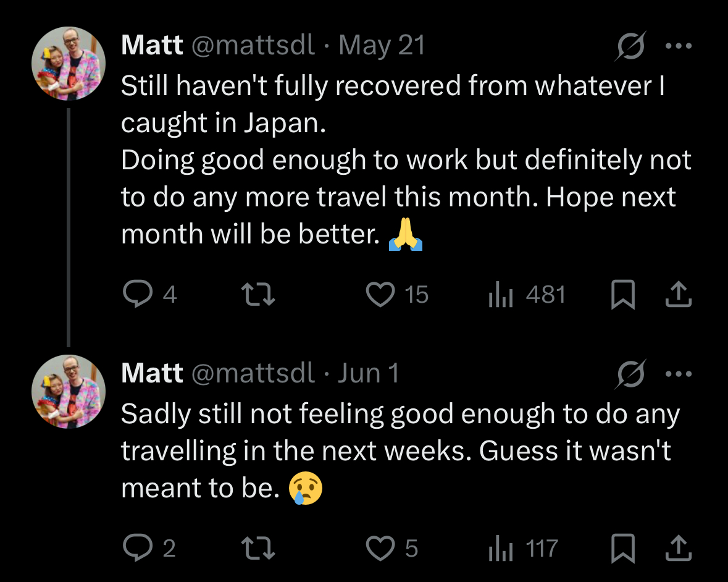Open the May 21 timestamp link

[382, 46]
